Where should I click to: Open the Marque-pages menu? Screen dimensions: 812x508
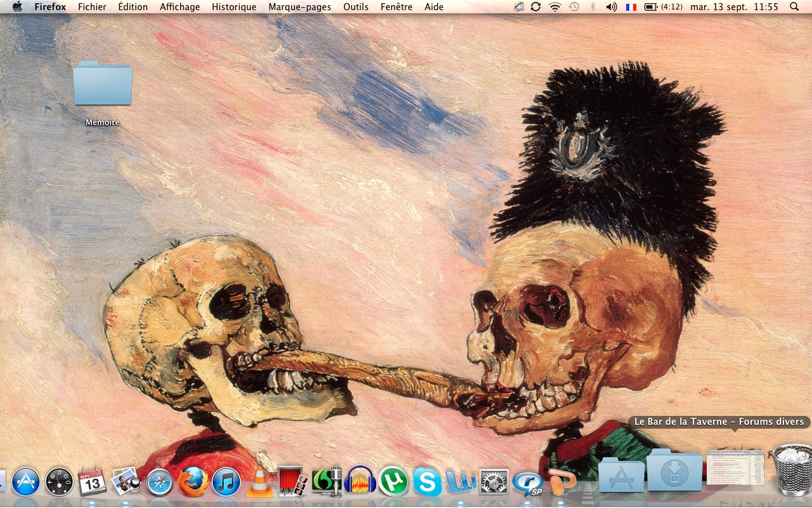click(299, 7)
